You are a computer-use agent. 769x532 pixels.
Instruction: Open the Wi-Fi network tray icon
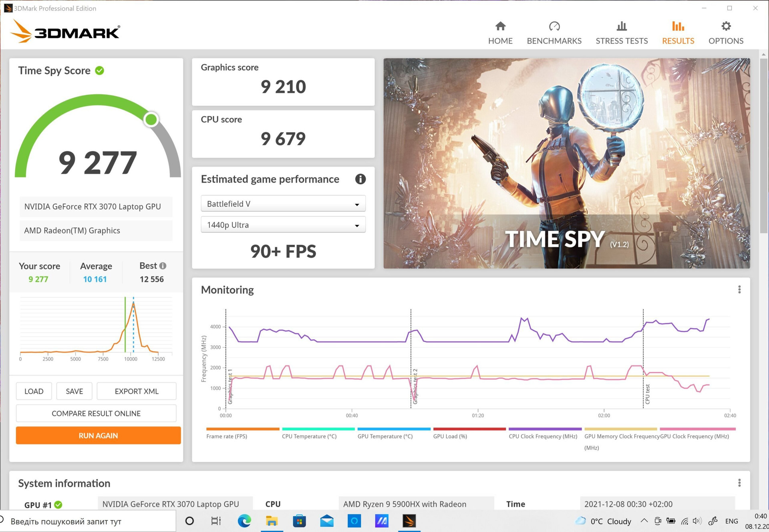[685, 521]
